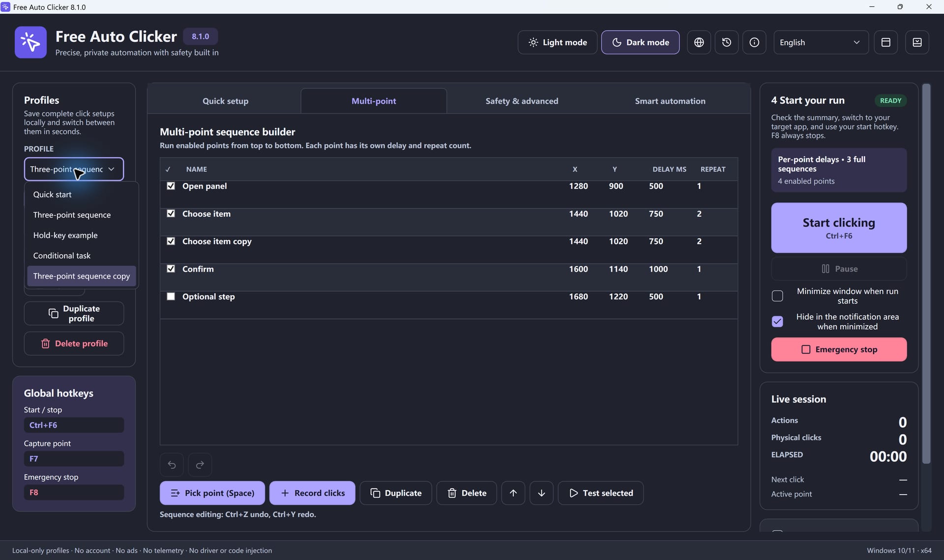944x560 pixels.
Task: Open the history clock icon button
Action: click(x=726, y=42)
